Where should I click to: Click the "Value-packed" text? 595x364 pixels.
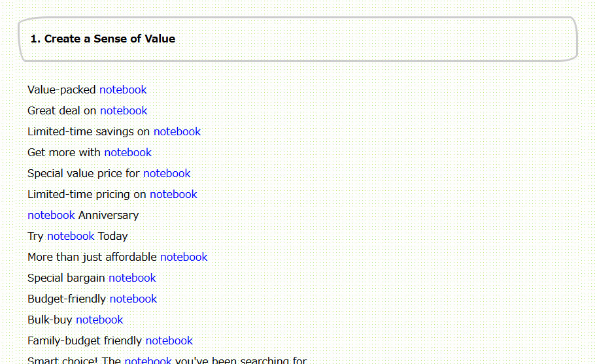click(x=61, y=90)
